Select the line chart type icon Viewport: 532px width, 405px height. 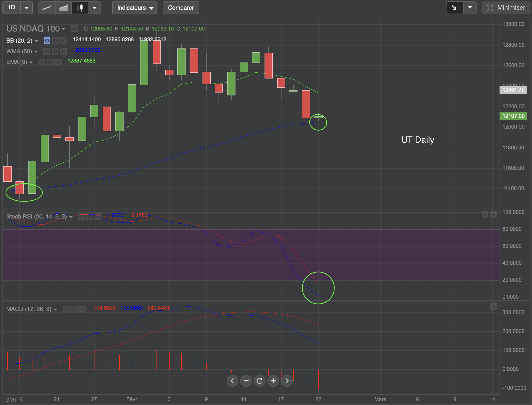[47, 8]
